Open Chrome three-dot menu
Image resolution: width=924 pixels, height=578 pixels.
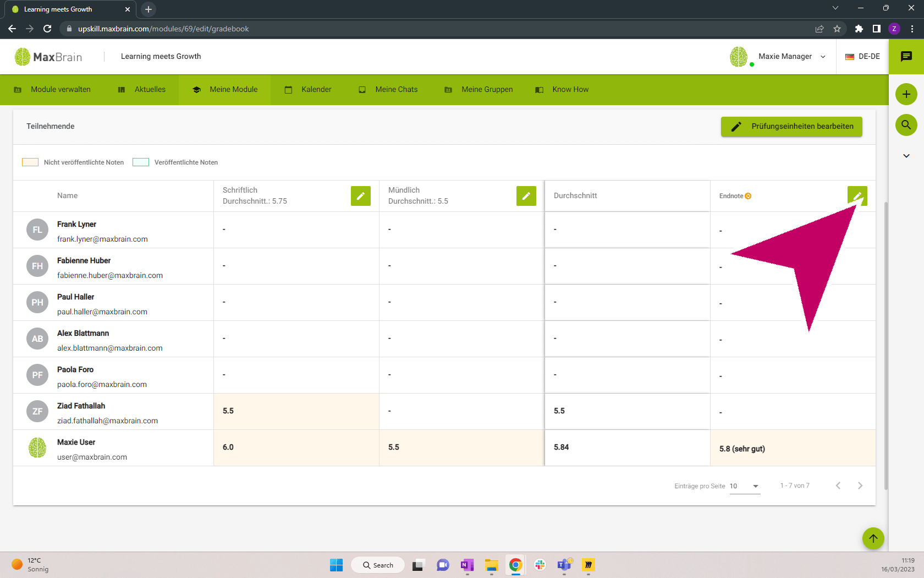[x=912, y=29]
